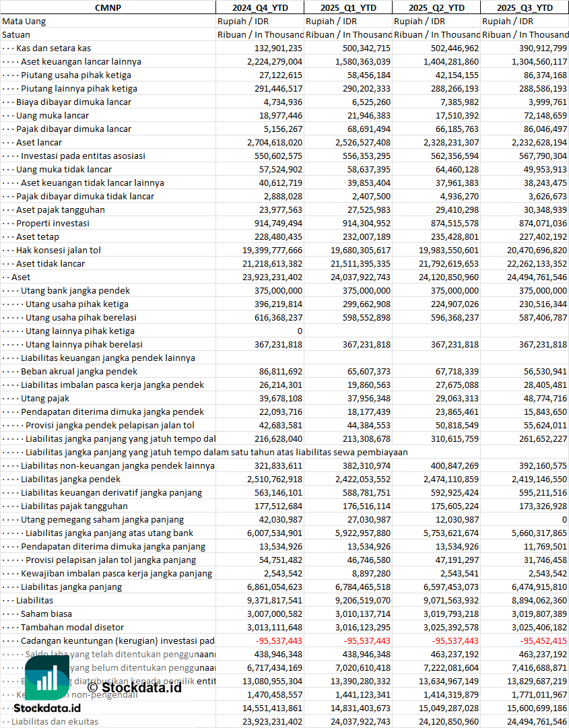Select Uang muka lancar row label
Screen dimensions: 569x728
point(53,116)
